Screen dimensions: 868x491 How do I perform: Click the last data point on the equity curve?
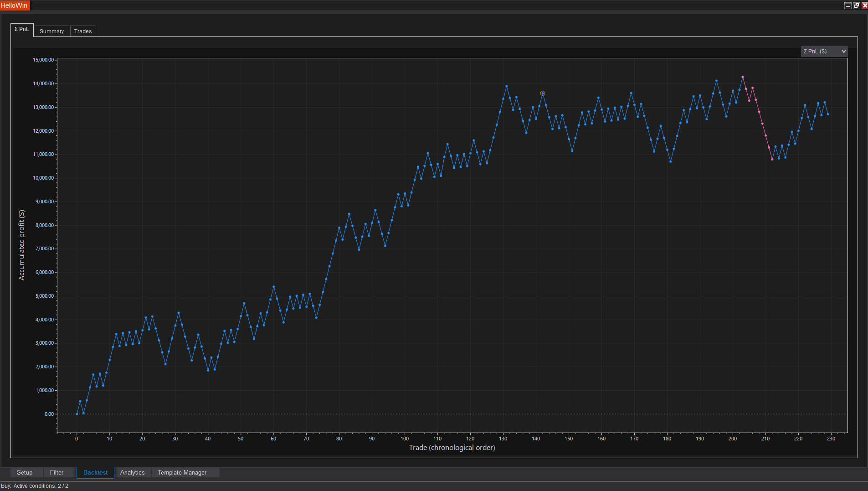point(828,114)
